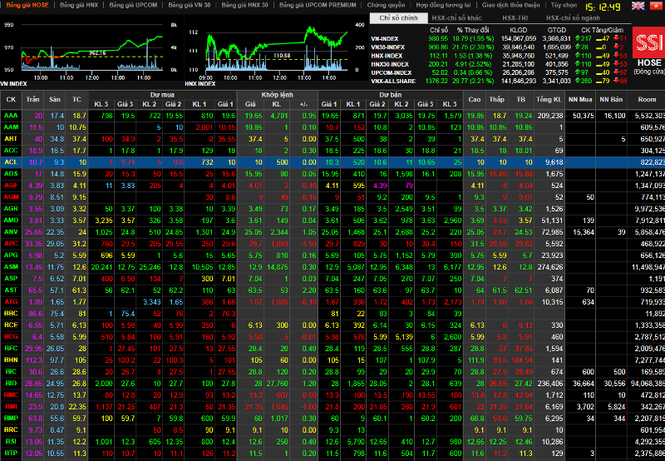The image size is (665, 461).
Task: Select the HSX-chỉ số ngành tab
Action: pos(573,18)
